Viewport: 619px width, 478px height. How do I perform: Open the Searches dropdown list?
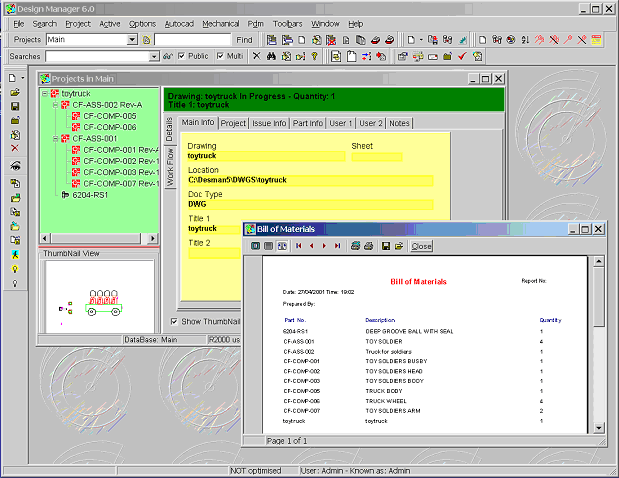[x=154, y=56]
